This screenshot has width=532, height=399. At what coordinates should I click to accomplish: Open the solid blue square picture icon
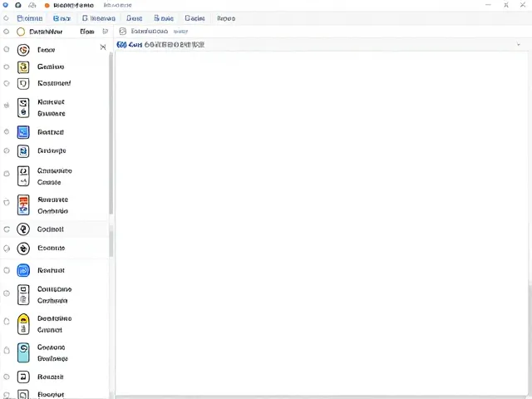pos(23,132)
